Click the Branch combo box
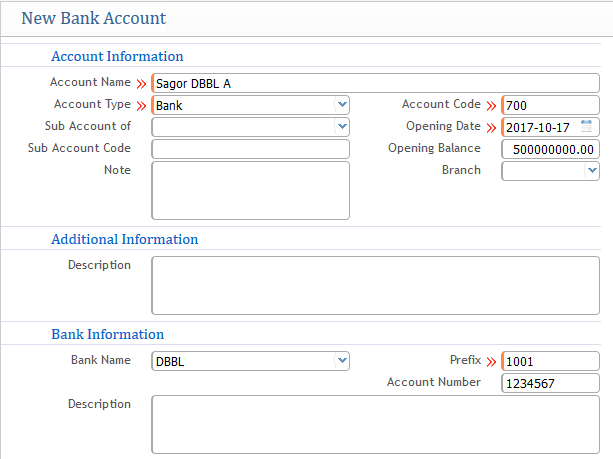 tap(550, 171)
